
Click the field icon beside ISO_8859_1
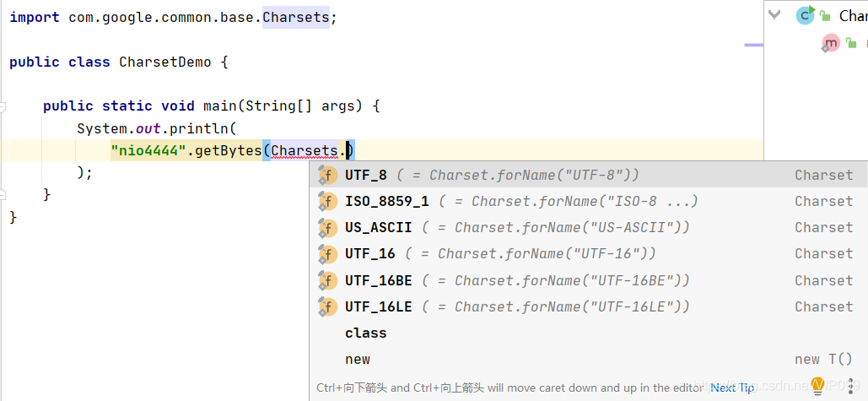(x=327, y=202)
